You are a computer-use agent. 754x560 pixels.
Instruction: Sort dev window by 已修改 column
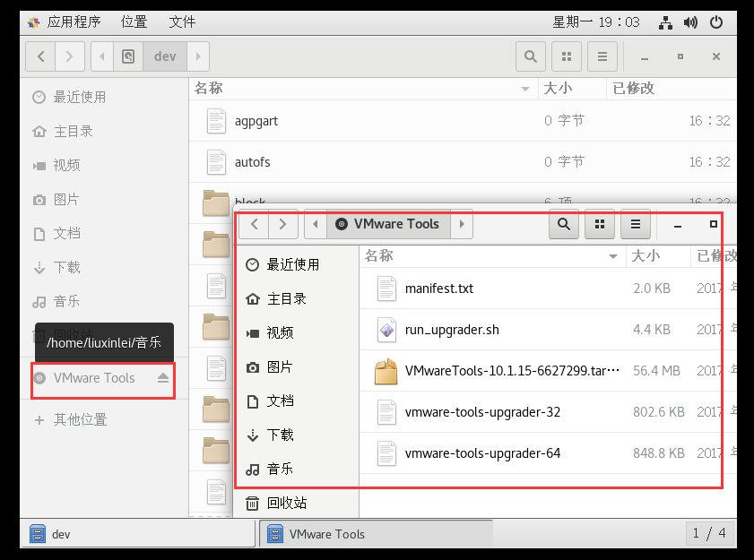coord(672,89)
